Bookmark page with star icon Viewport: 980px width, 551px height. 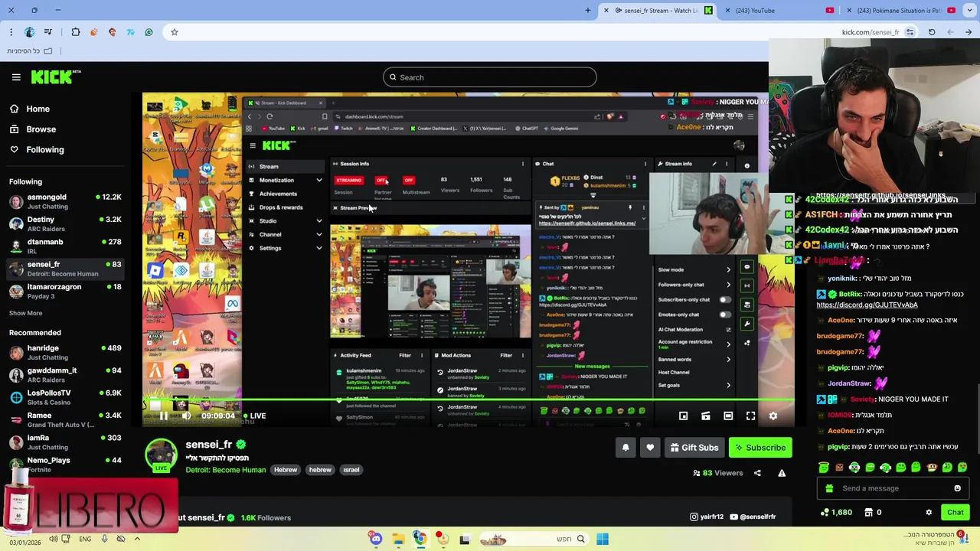click(175, 32)
